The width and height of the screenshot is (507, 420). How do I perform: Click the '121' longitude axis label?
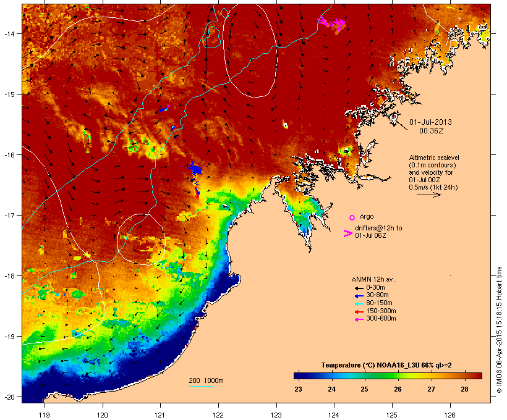160,415
